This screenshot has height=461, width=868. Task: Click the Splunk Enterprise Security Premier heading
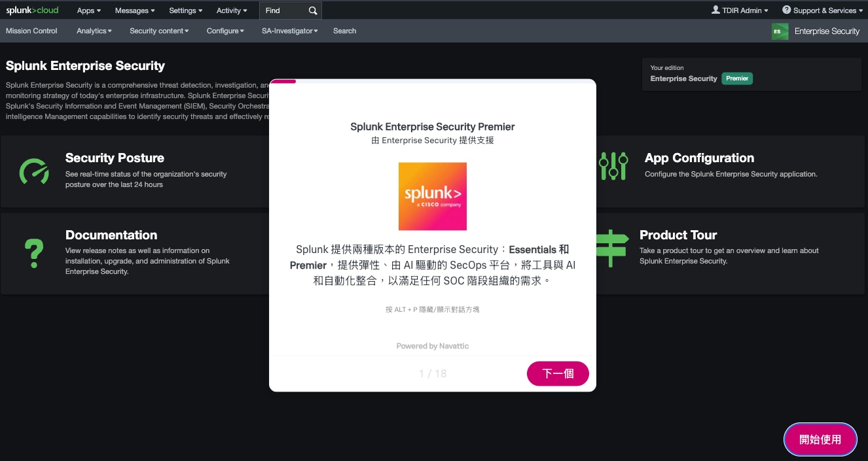pyautogui.click(x=433, y=127)
